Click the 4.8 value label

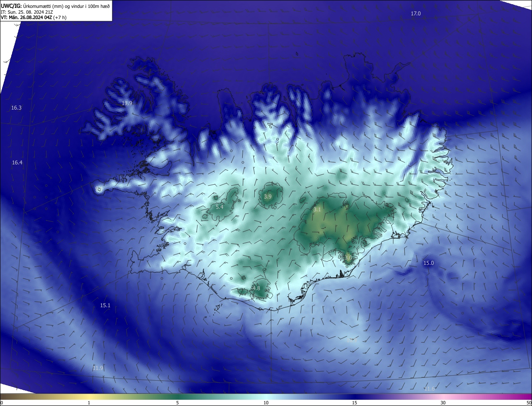[256, 289]
